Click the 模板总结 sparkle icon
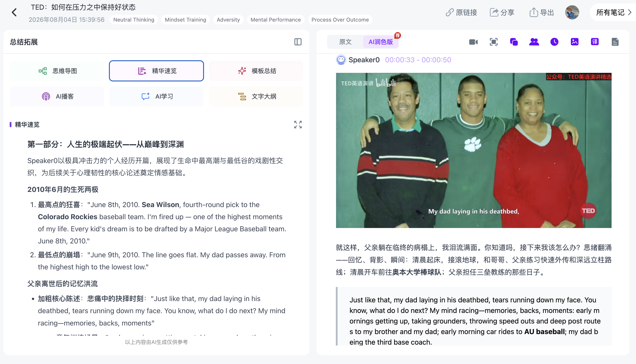This screenshot has height=364, width=636. tap(242, 71)
